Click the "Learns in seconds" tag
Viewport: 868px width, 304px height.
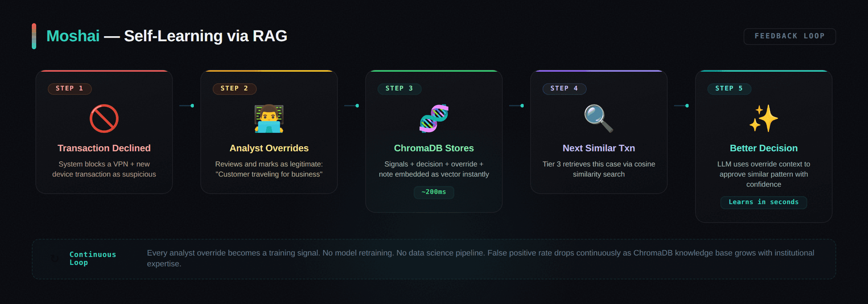[763, 202]
